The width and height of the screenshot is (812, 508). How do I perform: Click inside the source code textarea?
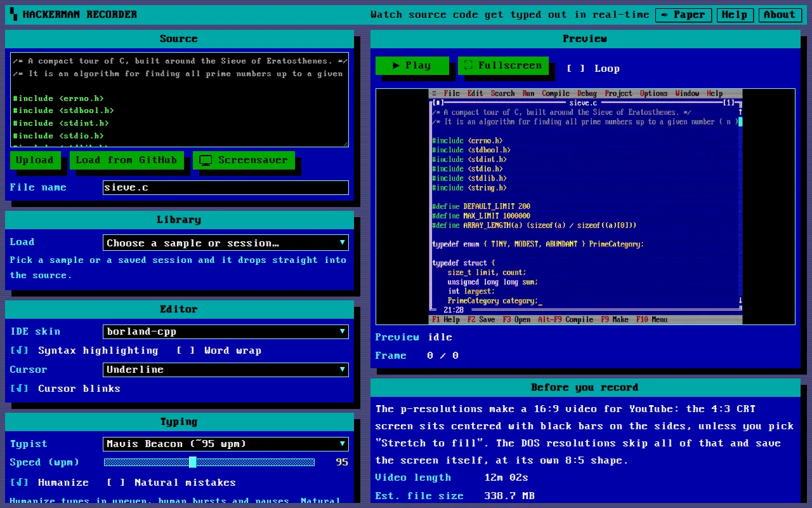pyautogui.click(x=180, y=100)
